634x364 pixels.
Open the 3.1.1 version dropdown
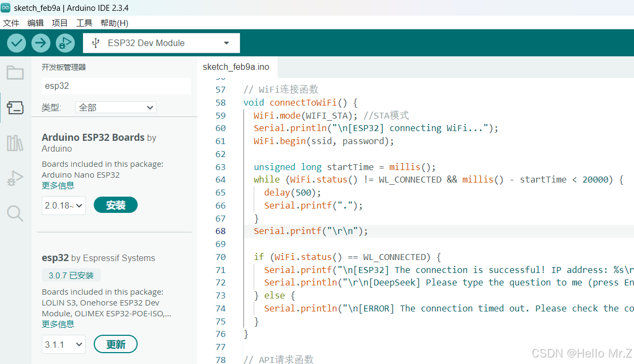click(x=63, y=344)
